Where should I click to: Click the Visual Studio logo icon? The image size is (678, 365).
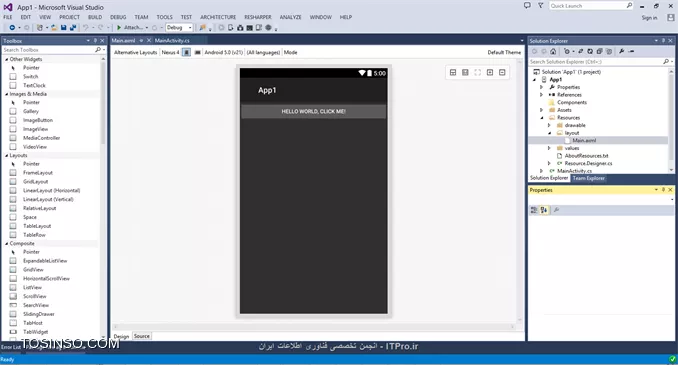8,7
